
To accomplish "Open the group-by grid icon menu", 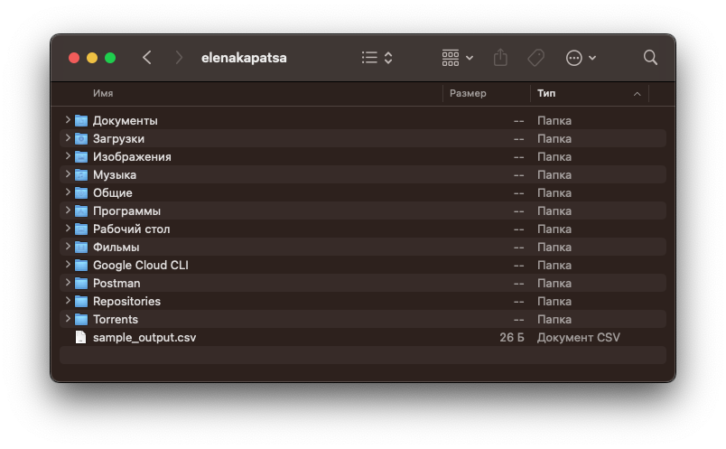I will click(x=457, y=58).
